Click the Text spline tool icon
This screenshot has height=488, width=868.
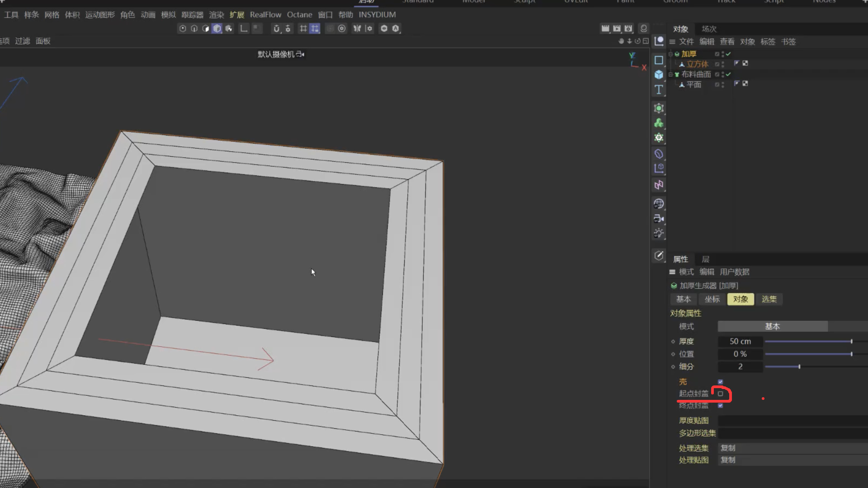coord(659,89)
